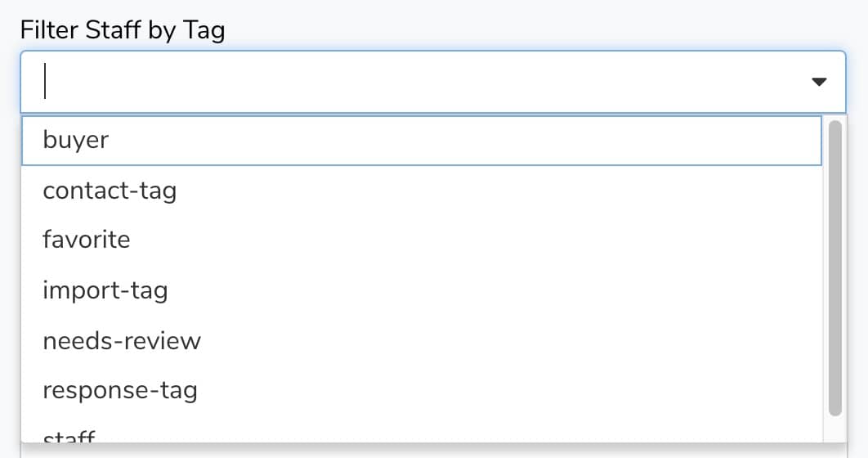Focus the Filter Staff by Tag input
The width and height of the screenshot is (868, 458).
(409, 82)
